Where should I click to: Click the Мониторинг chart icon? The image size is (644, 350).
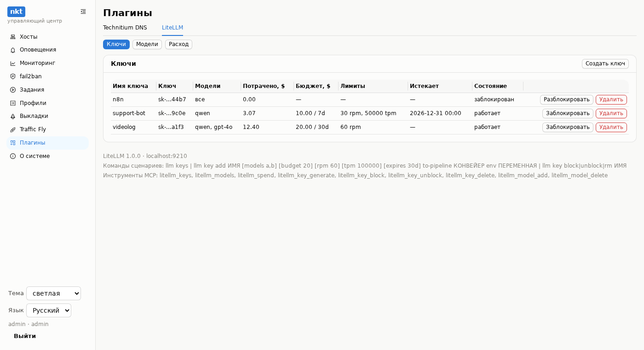13,63
